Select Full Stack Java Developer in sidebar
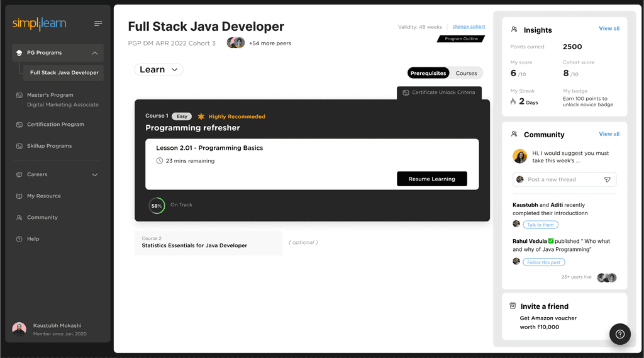This screenshot has height=358, width=644. (x=64, y=73)
